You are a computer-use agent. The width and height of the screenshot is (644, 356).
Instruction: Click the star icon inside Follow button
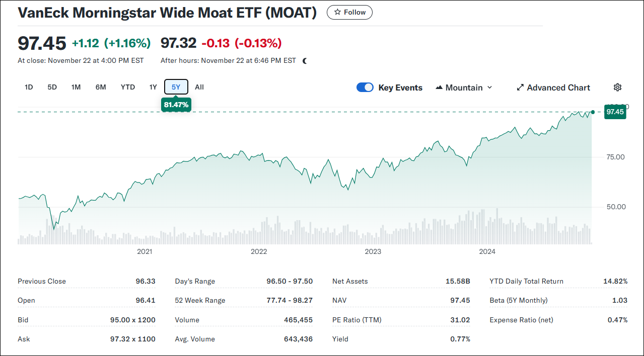coord(337,12)
